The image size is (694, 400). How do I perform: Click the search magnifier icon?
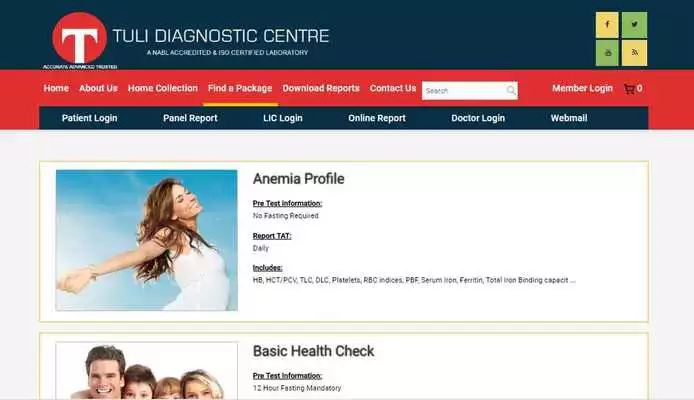point(511,90)
